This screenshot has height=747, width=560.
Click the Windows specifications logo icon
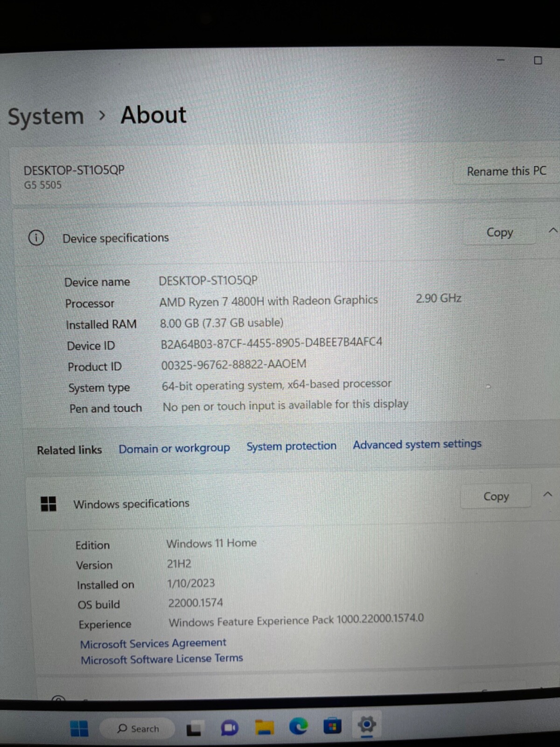pos(49,504)
